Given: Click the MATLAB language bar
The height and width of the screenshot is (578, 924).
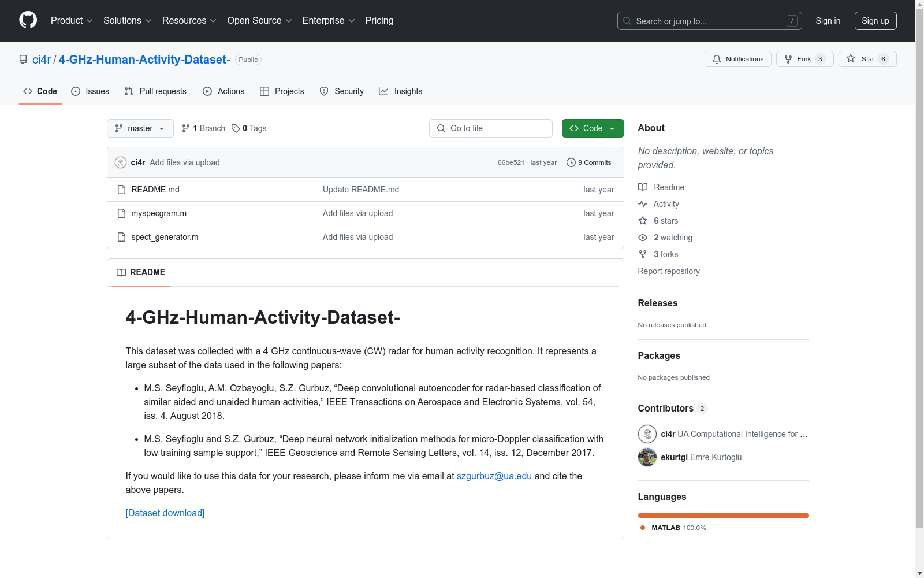Looking at the screenshot, I should (724, 516).
